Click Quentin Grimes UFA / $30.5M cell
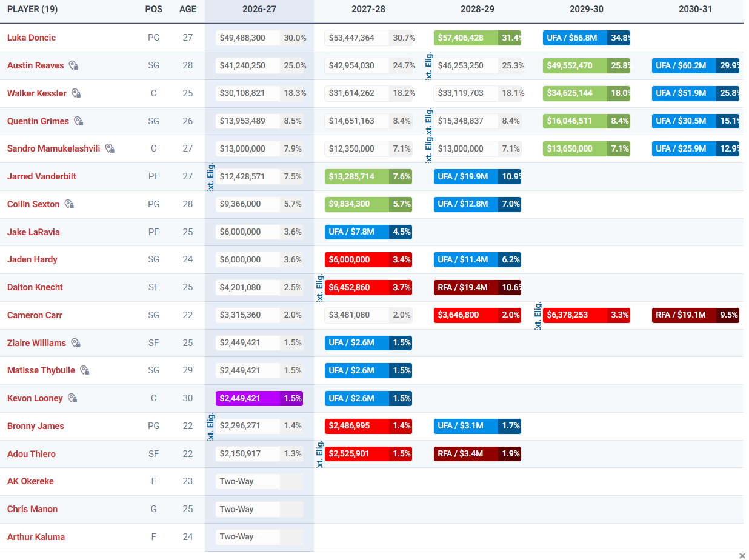This screenshot has width=749, height=560. coord(696,121)
